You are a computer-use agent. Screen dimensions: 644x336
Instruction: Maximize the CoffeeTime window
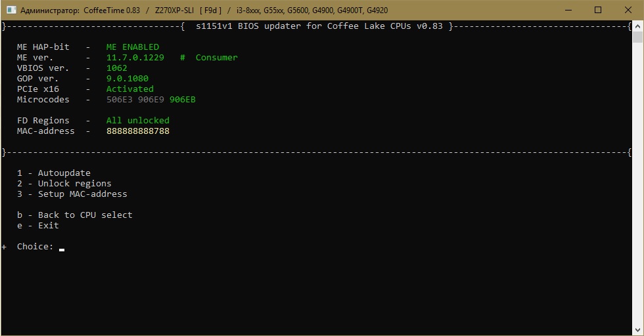(x=598, y=10)
